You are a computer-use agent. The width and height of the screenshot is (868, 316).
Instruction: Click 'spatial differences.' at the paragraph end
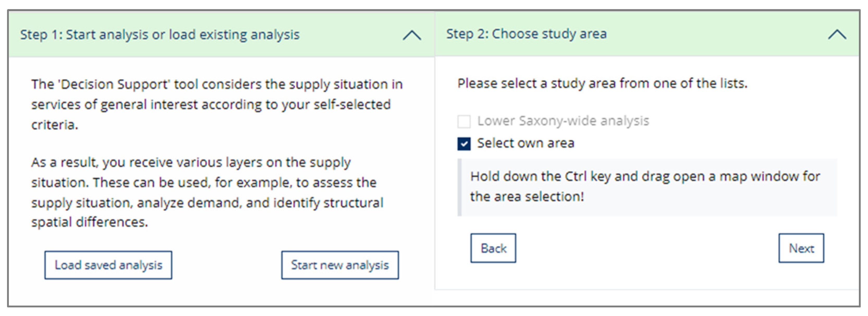point(90,222)
